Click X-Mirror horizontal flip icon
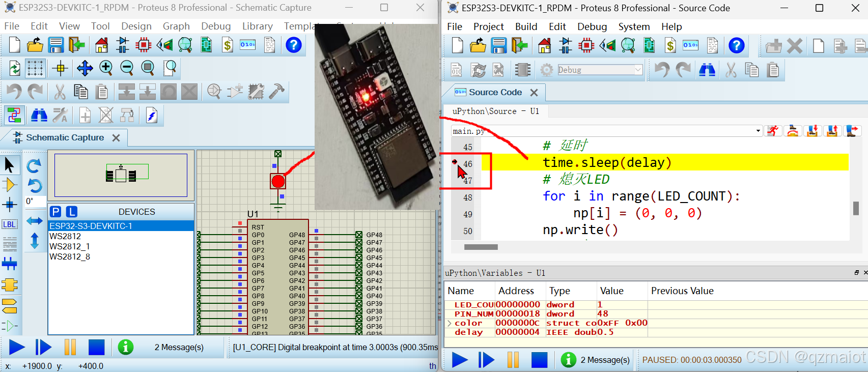This screenshot has height=372, width=868. click(34, 221)
